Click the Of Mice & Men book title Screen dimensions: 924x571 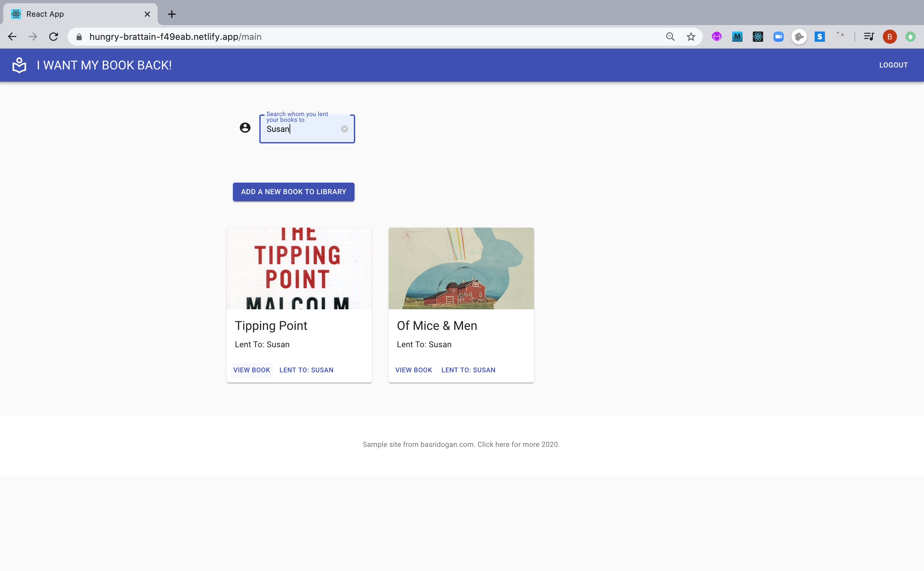pos(437,326)
